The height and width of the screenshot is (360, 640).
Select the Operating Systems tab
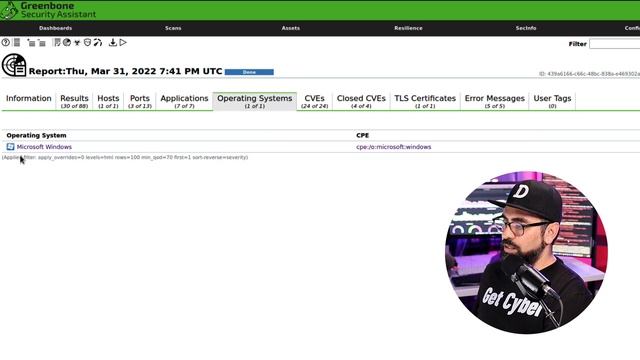click(x=255, y=101)
